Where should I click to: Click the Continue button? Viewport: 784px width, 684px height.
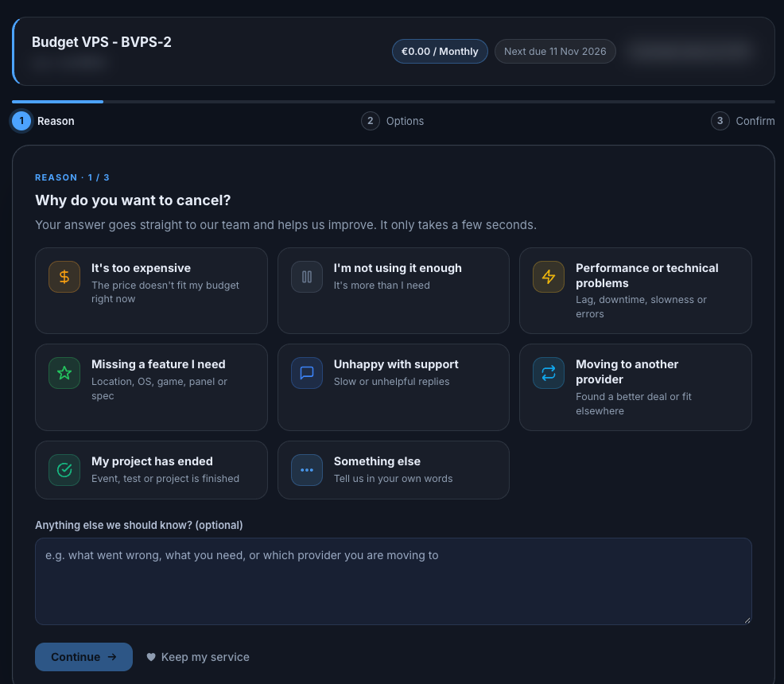point(83,657)
